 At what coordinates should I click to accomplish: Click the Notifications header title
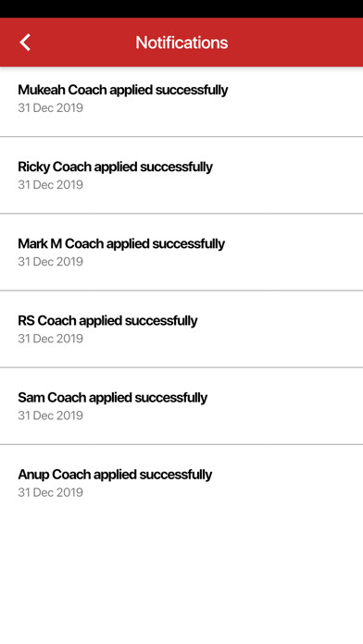click(x=181, y=43)
